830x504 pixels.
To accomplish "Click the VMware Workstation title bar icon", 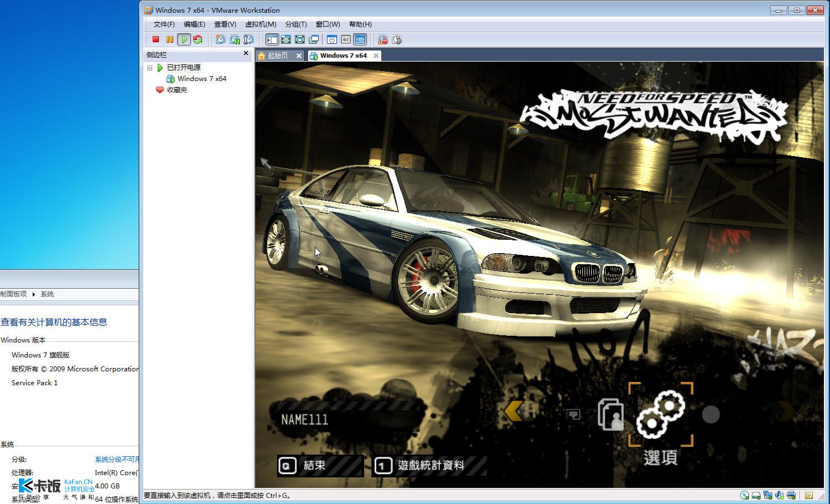I will 149,10.
